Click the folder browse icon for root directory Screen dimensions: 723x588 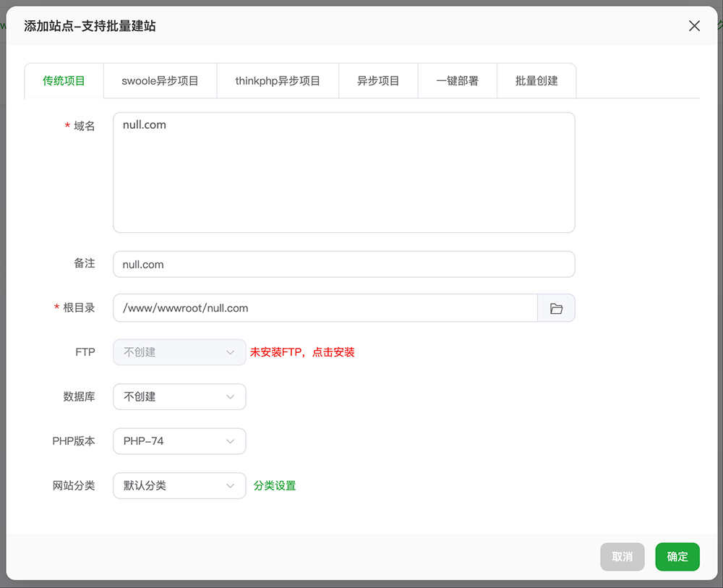tap(556, 308)
